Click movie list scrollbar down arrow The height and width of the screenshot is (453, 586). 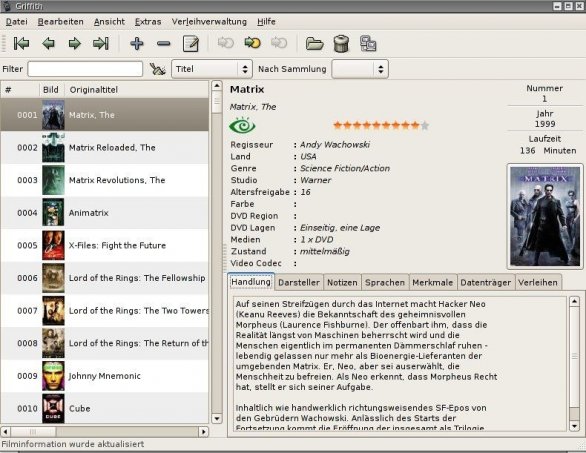(x=217, y=418)
